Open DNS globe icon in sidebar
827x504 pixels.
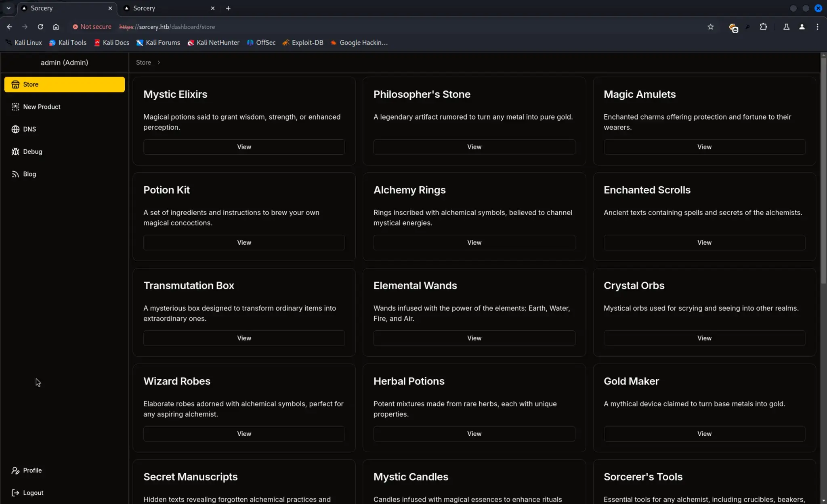coord(15,129)
